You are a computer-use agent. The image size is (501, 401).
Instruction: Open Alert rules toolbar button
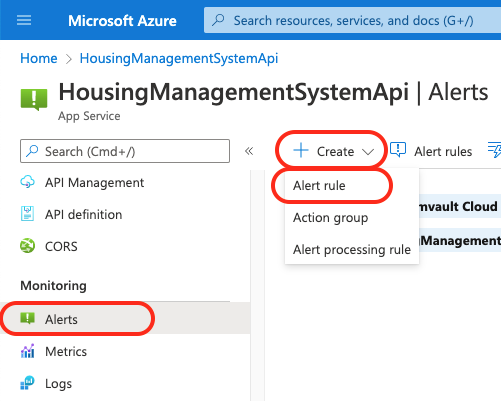pos(431,151)
